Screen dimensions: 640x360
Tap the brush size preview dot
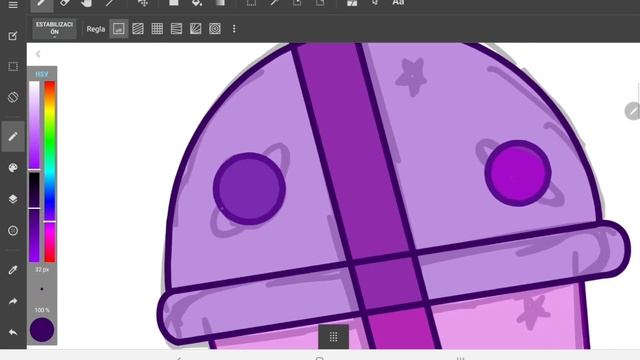click(x=42, y=289)
